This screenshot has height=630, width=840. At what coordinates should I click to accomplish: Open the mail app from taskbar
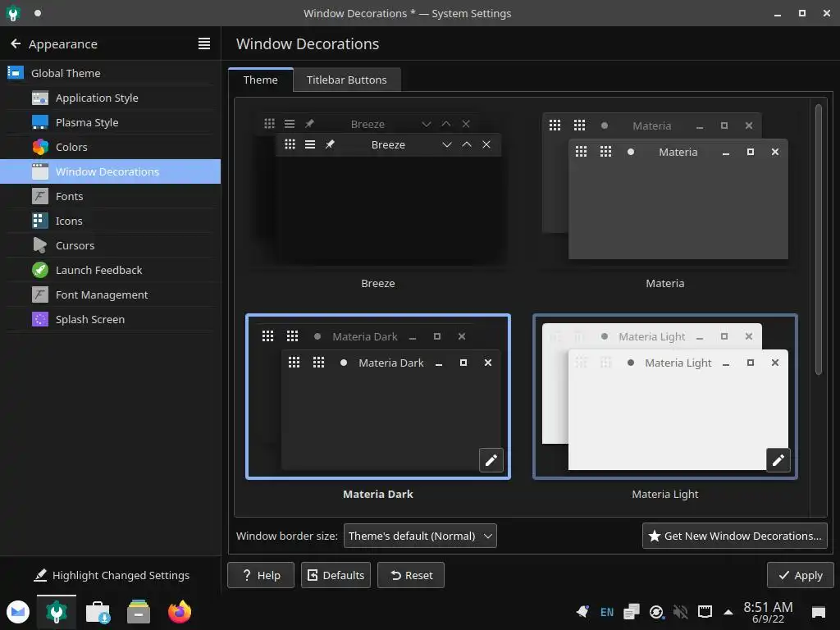click(x=18, y=612)
